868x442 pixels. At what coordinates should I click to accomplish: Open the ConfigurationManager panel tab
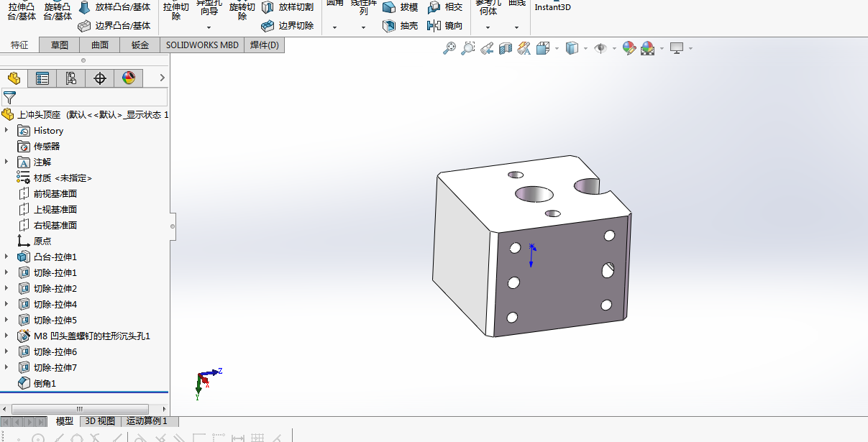pos(71,78)
